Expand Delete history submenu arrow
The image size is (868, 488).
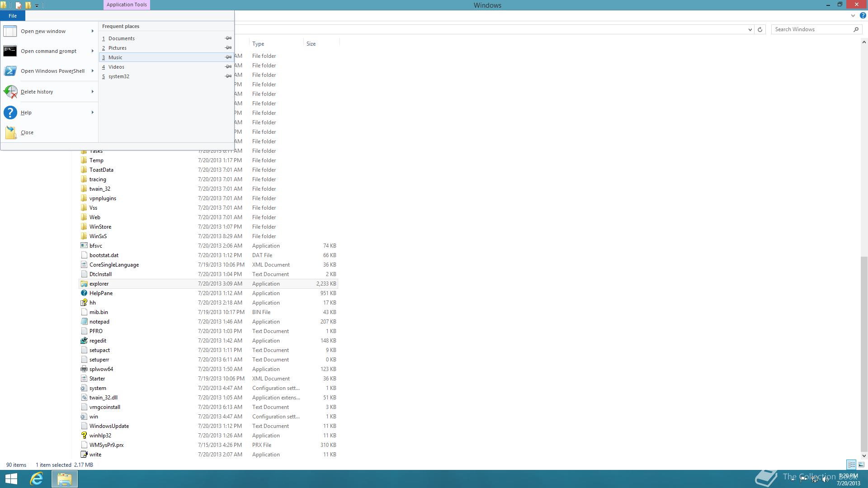(x=93, y=92)
